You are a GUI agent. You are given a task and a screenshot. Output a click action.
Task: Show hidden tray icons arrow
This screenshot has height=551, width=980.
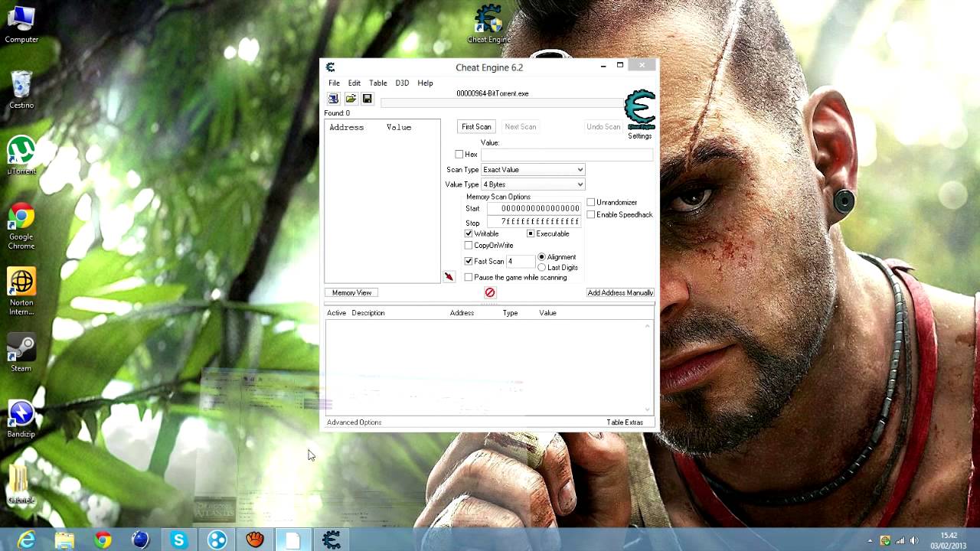[871, 541]
